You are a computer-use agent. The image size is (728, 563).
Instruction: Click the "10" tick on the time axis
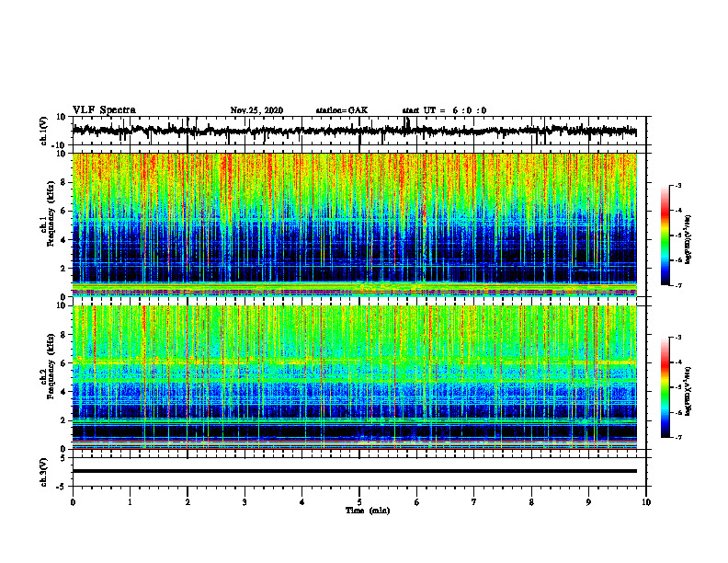pos(646,502)
